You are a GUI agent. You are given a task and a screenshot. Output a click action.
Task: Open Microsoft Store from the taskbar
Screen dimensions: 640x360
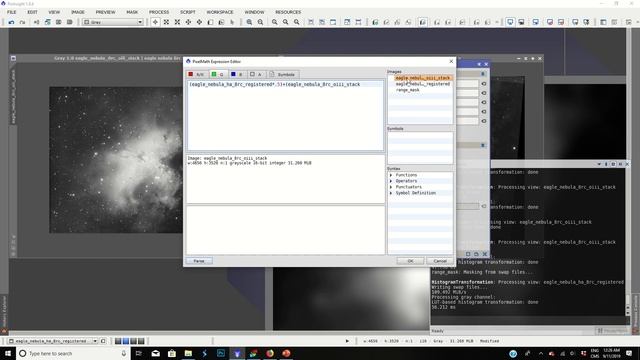click(x=172, y=353)
